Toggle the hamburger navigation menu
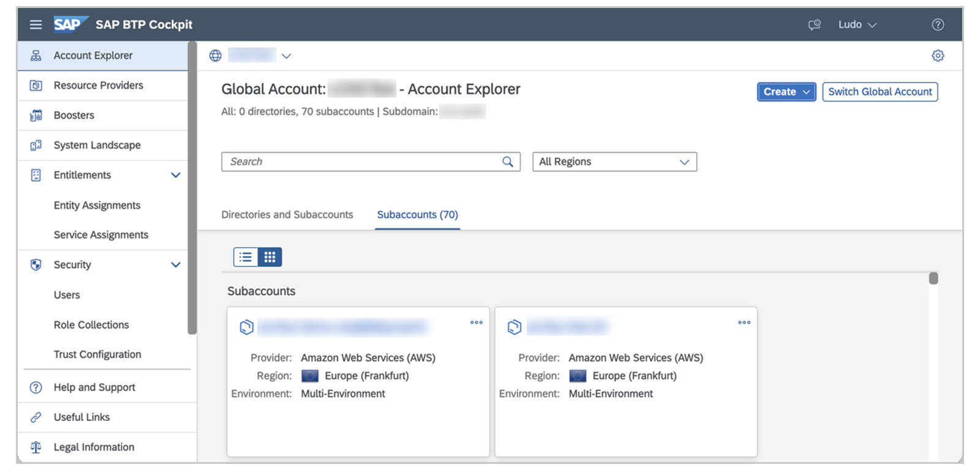This screenshot has width=980, height=470. point(36,24)
